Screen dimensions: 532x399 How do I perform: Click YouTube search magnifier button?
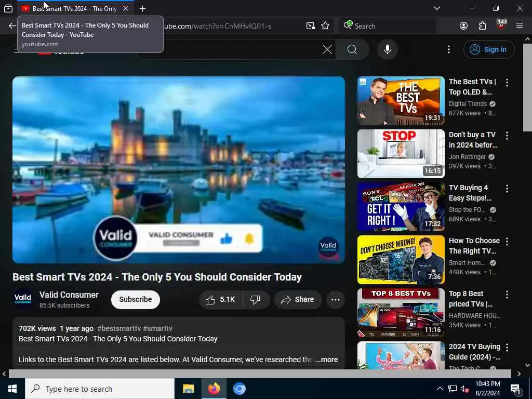point(352,49)
